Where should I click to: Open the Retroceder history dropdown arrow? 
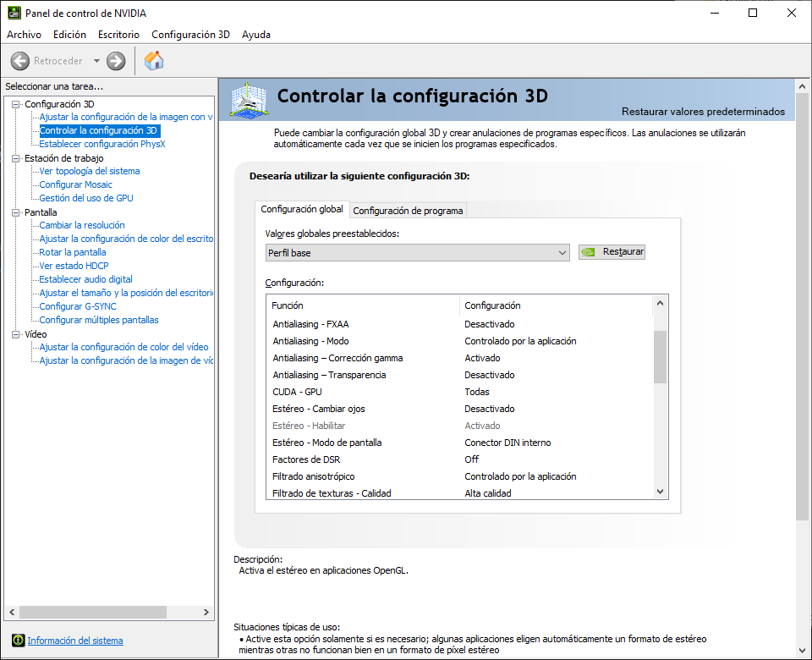pyautogui.click(x=96, y=61)
